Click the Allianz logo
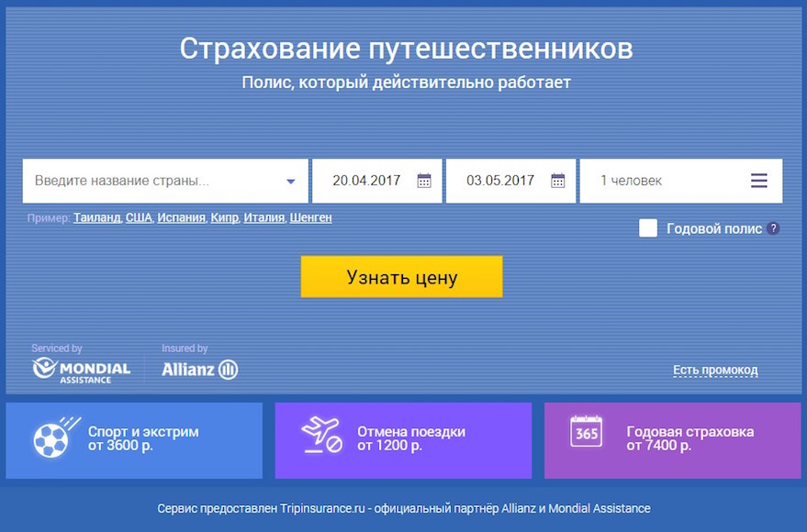The image size is (807, 532). pos(199,370)
